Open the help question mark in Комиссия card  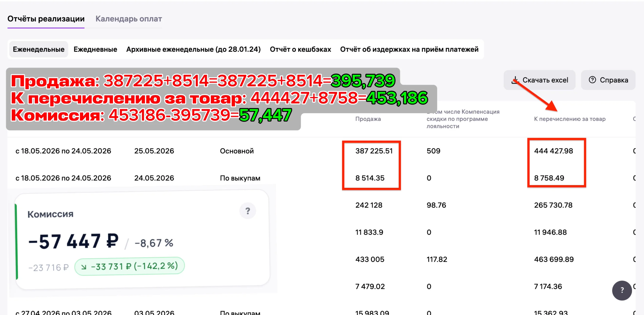[248, 211]
